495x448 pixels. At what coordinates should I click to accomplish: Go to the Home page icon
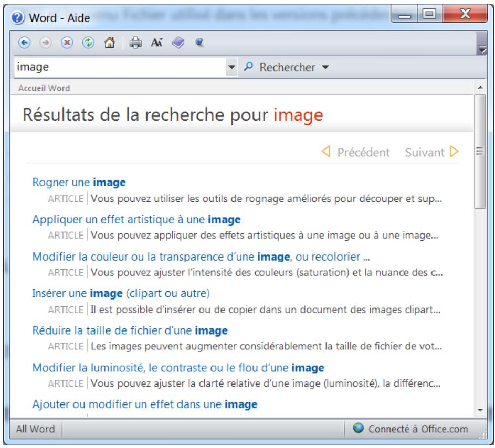tap(110, 42)
